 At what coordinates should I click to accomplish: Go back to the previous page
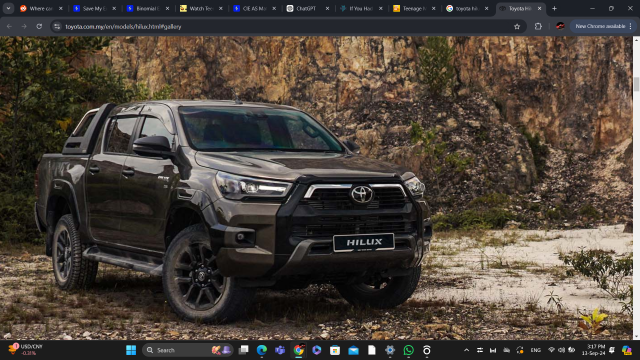pyautogui.click(x=9, y=27)
